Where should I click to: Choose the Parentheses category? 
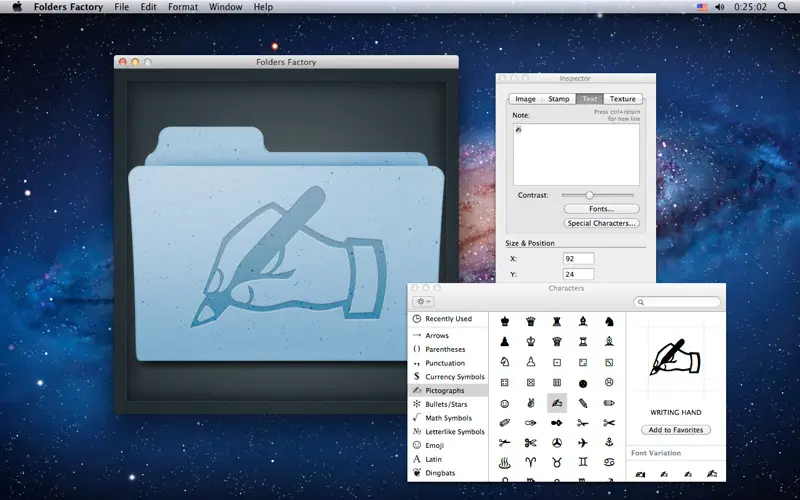[x=448, y=349]
